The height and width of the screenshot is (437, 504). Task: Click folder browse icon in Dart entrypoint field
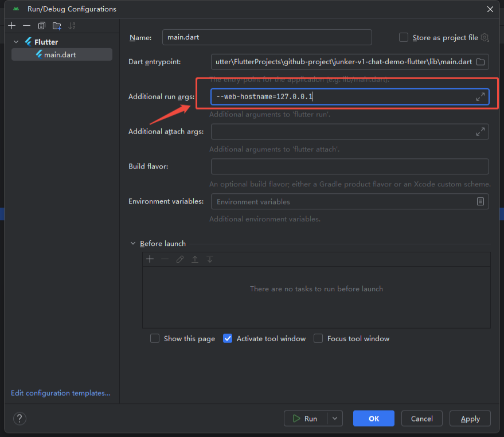point(480,62)
